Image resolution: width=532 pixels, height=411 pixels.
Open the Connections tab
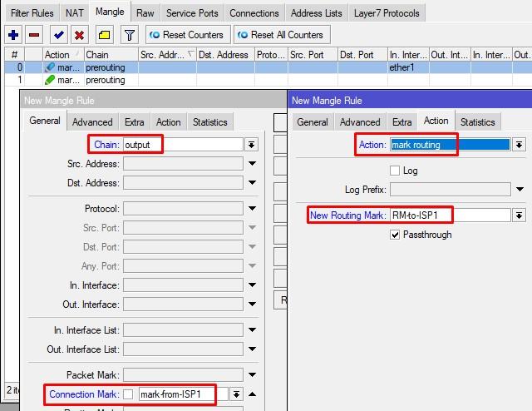click(254, 13)
